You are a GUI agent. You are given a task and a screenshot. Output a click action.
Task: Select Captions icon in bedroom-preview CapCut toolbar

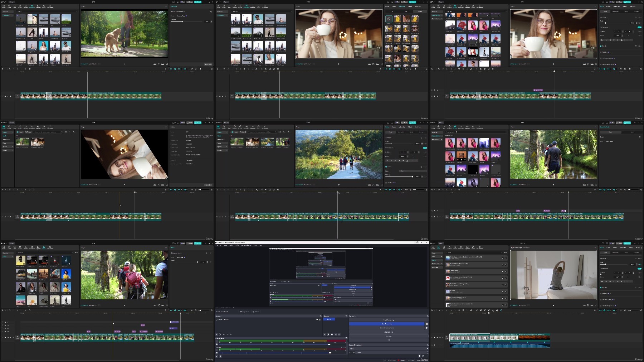click(467, 247)
